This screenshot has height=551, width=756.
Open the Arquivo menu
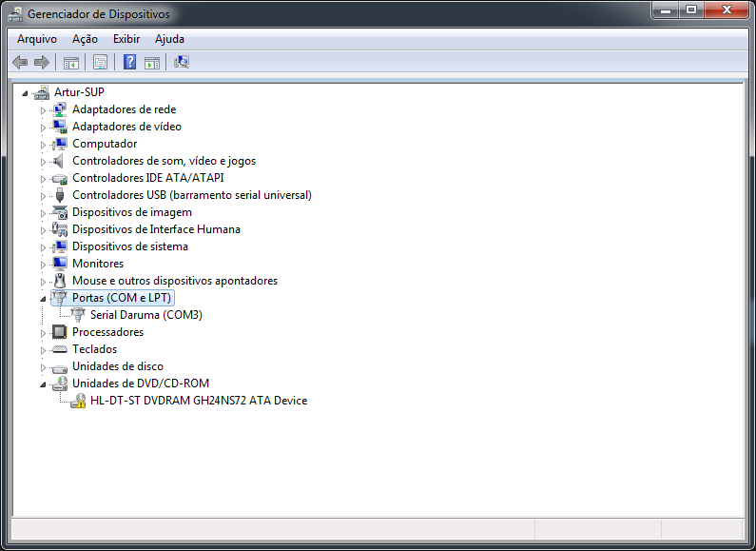pos(37,39)
